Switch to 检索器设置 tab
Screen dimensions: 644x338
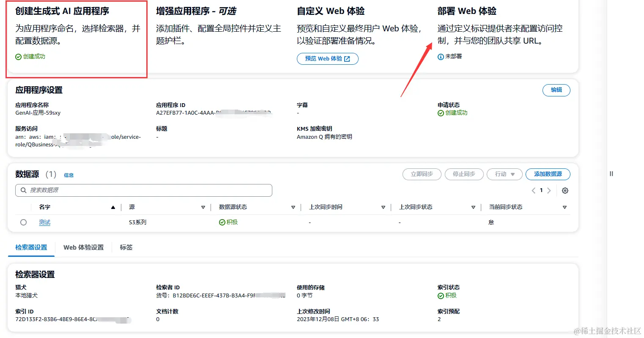(x=31, y=247)
